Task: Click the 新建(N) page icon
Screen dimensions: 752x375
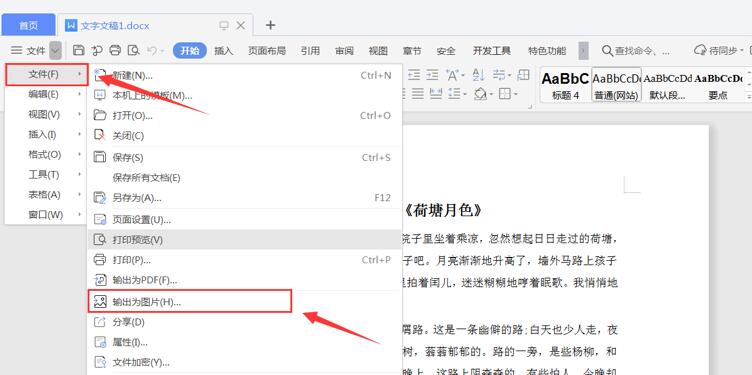Action: 100,75
